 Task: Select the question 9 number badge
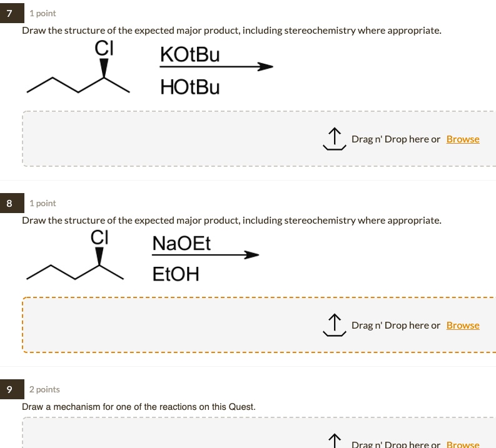[11, 389]
